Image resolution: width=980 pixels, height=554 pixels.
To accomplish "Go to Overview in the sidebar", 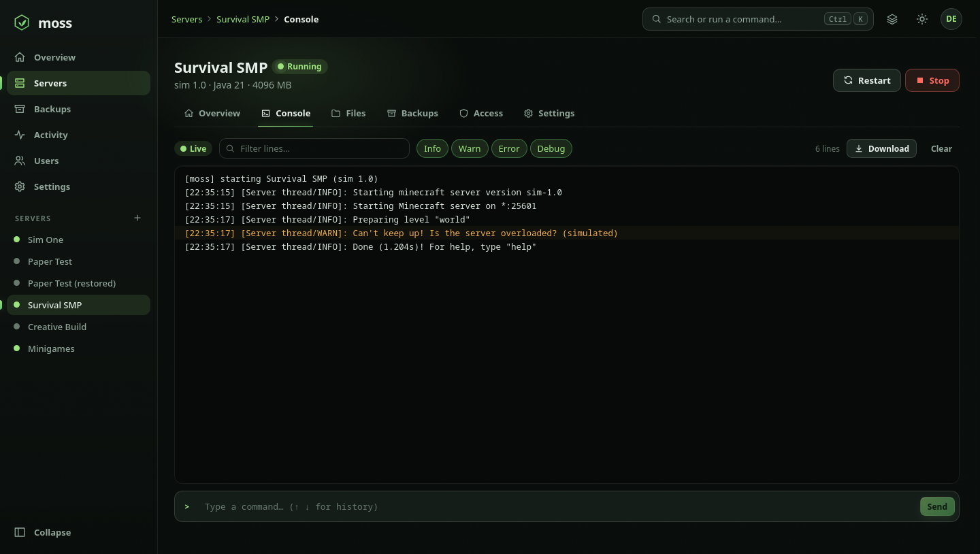I will [x=78, y=57].
